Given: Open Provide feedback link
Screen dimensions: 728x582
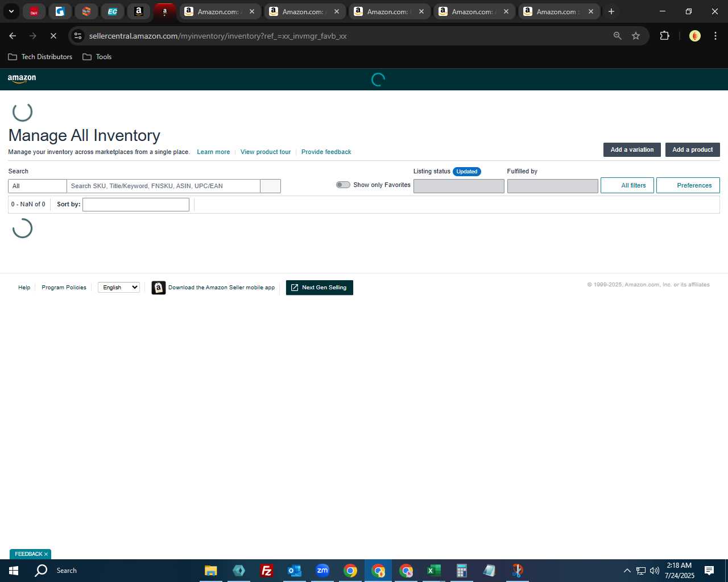Looking at the screenshot, I should point(326,152).
